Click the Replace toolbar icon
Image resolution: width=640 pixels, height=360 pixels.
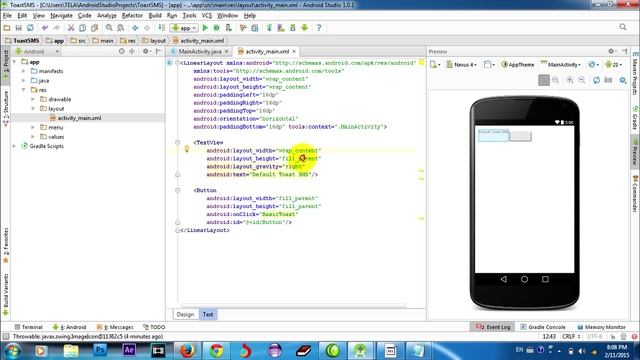coord(121,28)
